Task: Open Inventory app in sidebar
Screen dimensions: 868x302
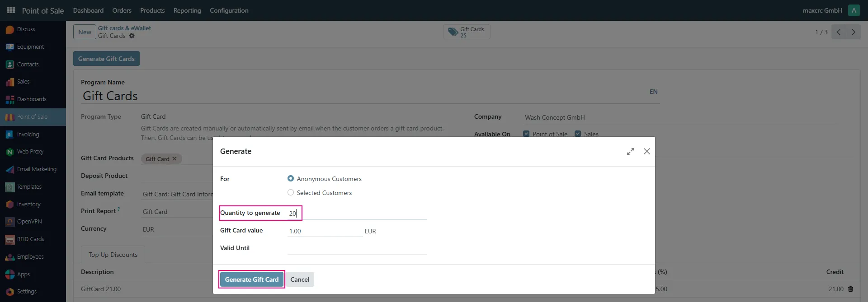Action: (33, 204)
